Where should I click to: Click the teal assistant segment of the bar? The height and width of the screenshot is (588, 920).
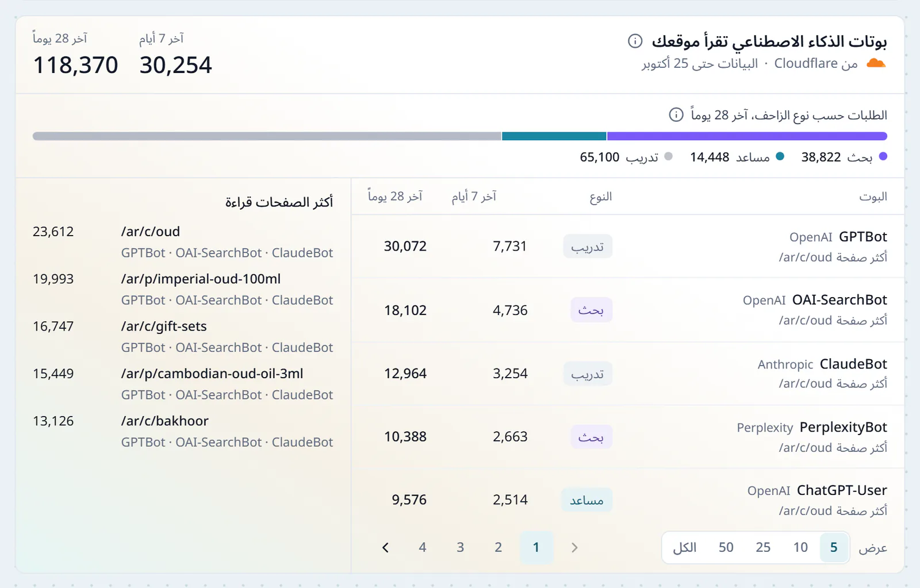[x=554, y=136]
